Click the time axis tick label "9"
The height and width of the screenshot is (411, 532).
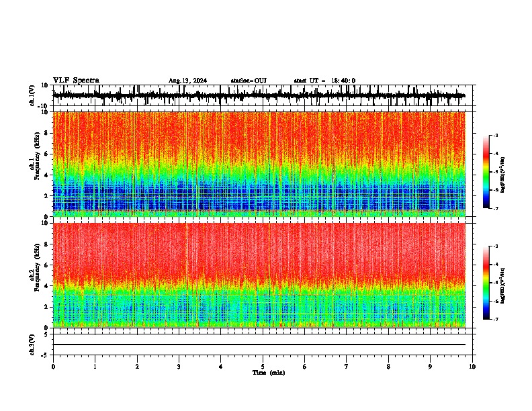point(430,367)
